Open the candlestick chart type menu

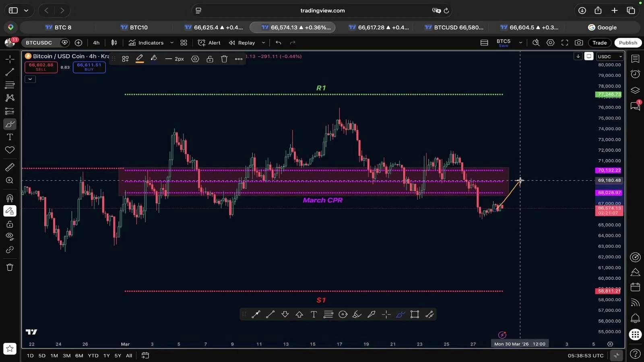(114, 43)
